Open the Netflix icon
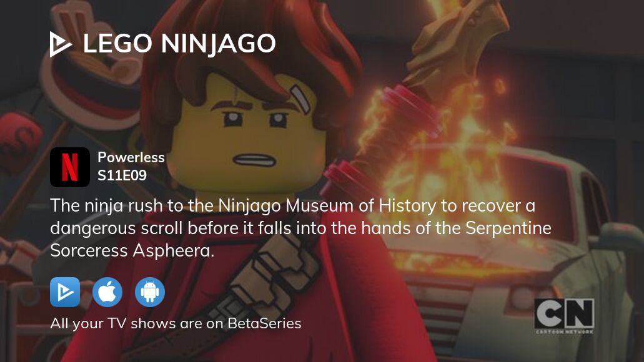The height and width of the screenshot is (362, 644). point(70,167)
